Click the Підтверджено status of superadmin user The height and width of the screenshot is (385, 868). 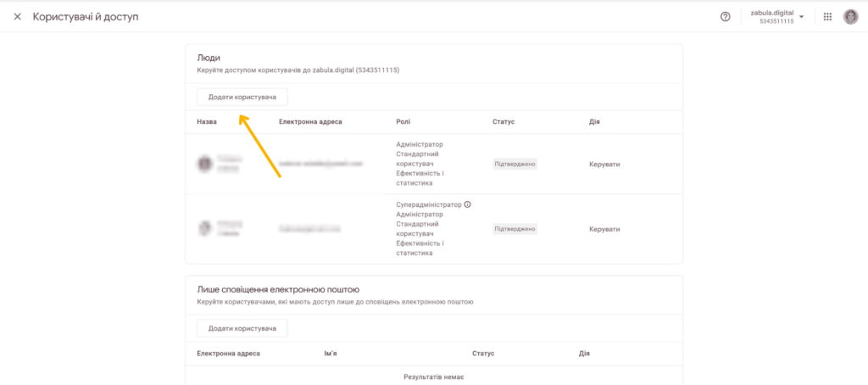pos(515,229)
